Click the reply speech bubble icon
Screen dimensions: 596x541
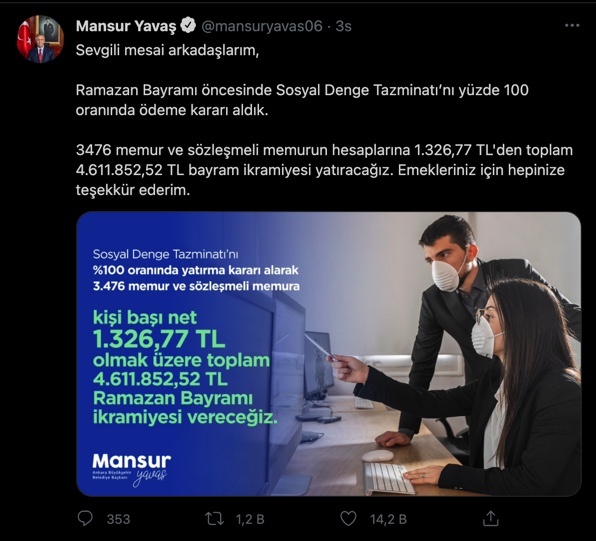coord(85,518)
